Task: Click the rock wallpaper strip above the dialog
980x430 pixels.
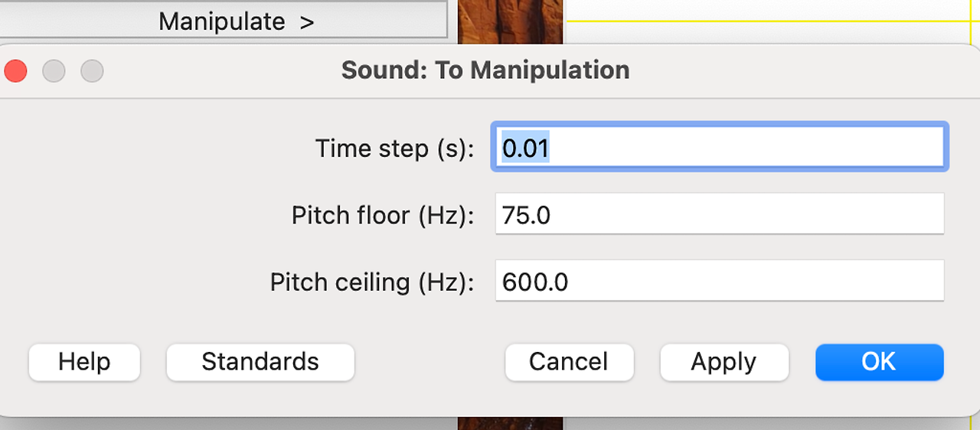Action: tap(510, 21)
